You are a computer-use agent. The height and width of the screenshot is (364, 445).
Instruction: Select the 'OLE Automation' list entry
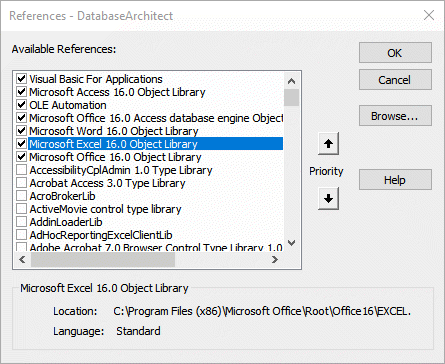point(68,105)
